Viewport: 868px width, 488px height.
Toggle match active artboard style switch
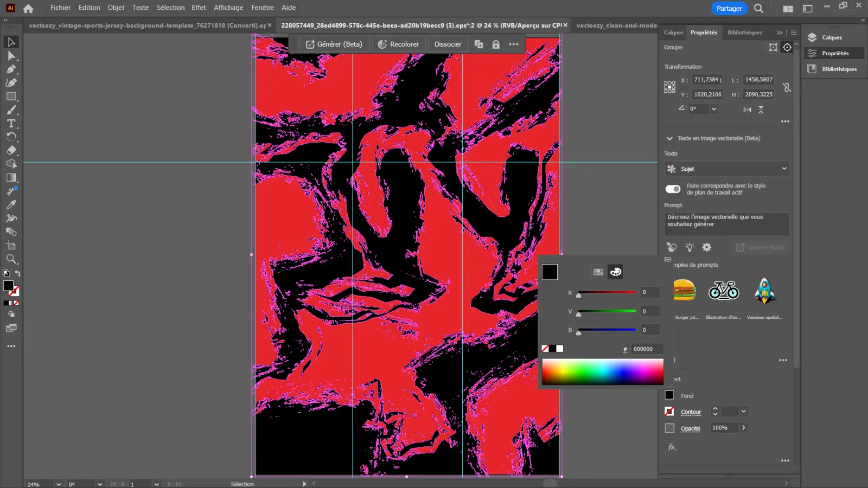point(673,189)
